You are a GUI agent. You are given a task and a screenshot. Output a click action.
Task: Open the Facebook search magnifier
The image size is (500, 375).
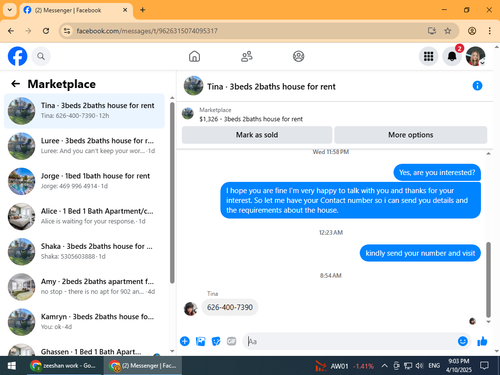click(x=41, y=56)
